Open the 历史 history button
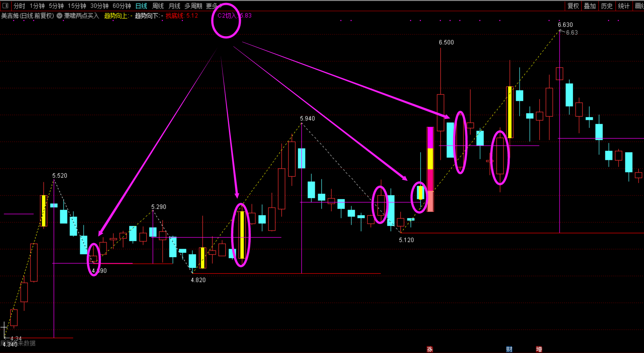This screenshot has height=353, width=644. pyautogui.click(x=607, y=6)
